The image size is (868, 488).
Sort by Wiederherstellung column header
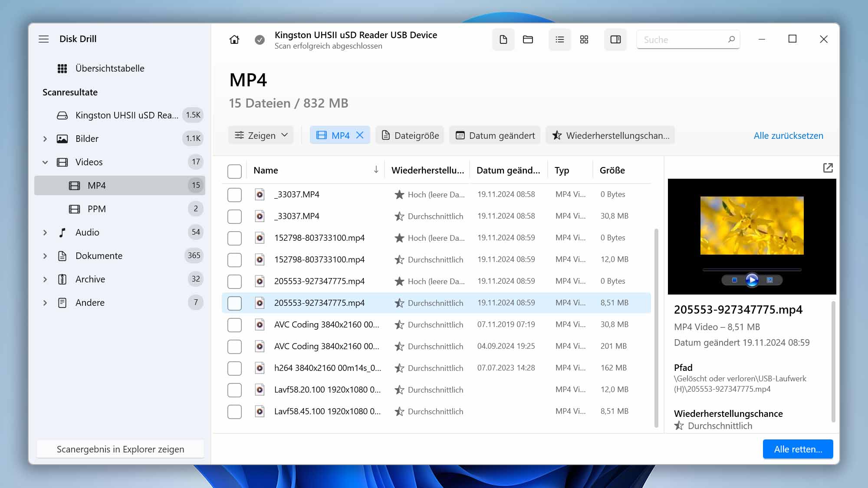point(427,170)
